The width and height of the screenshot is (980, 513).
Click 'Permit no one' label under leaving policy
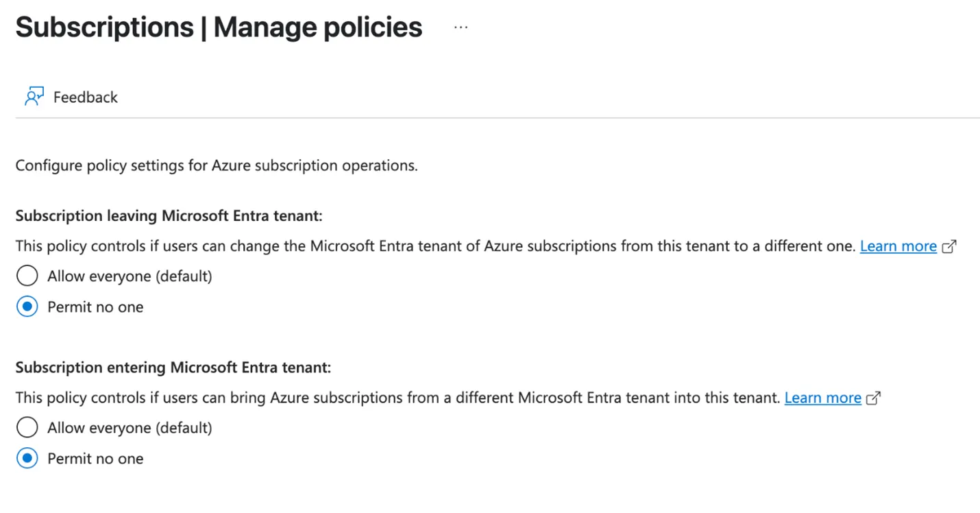(95, 307)
